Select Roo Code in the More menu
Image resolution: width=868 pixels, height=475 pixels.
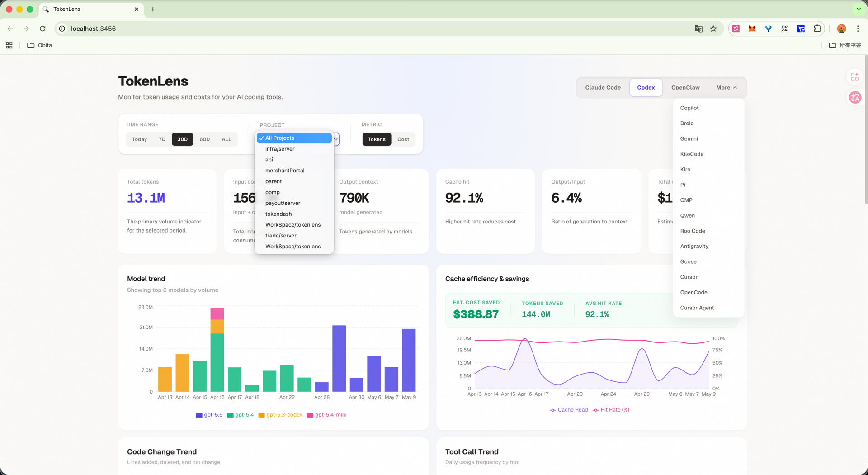(x=708, y=231)
